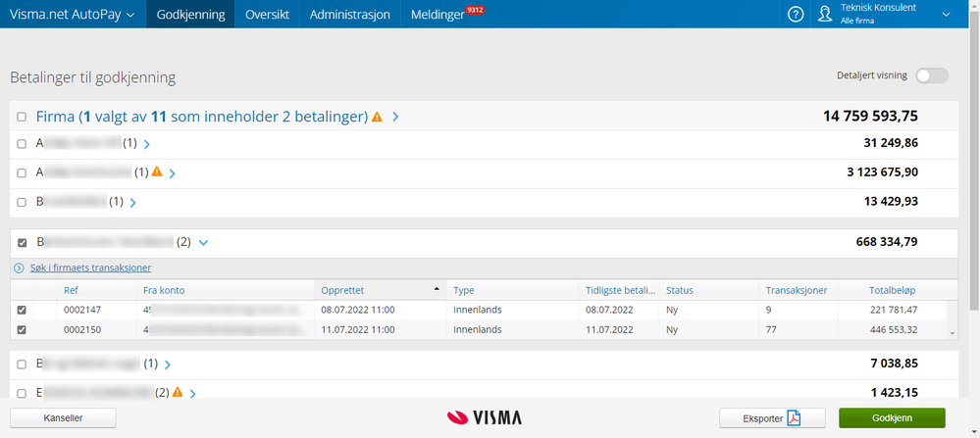Click the created date 11.07.2022 11:00
Image resolution: width=980 pixels, height=438 pixels.
click(357, 330)
